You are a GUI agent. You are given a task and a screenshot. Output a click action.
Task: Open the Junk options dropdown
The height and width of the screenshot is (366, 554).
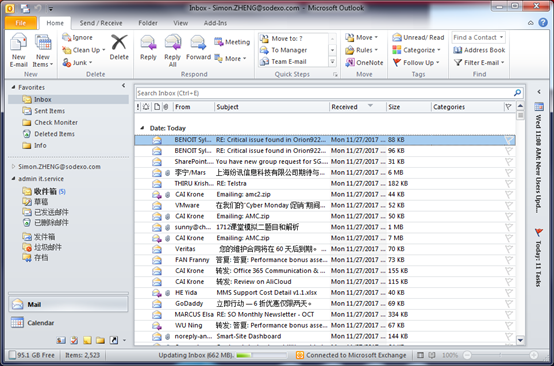pos(77,63)
